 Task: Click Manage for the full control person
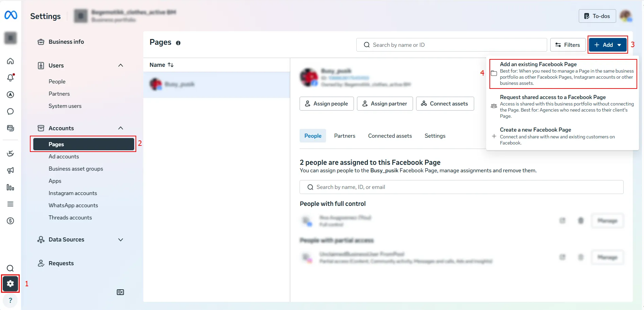607,221
